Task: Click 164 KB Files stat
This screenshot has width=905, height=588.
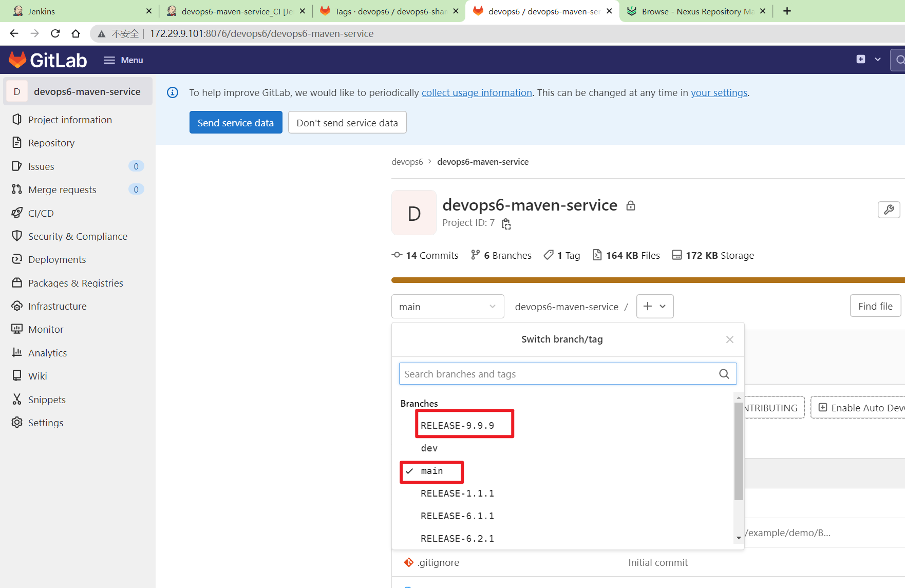Action: 627,255
